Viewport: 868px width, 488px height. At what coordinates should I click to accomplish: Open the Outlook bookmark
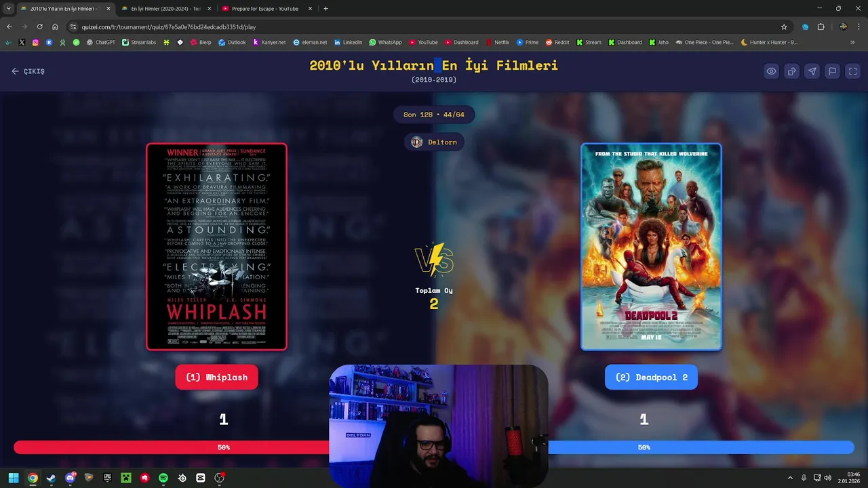point(232,42)
